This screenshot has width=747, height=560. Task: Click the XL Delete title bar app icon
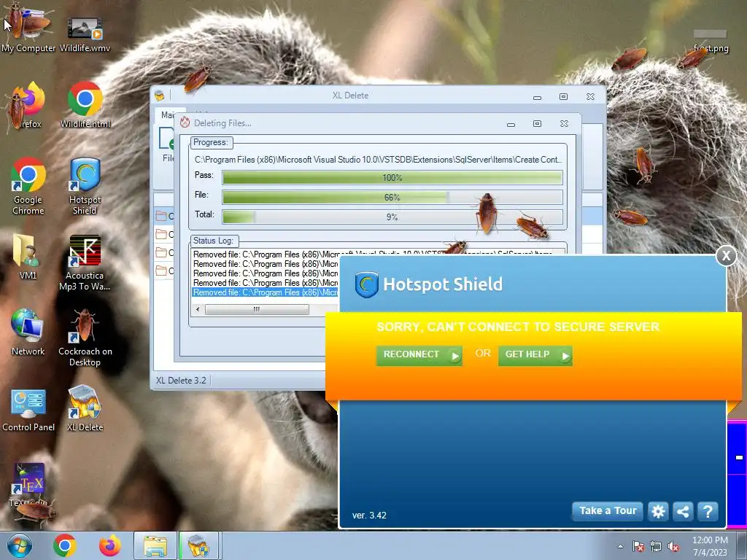[x=160, y=96]
